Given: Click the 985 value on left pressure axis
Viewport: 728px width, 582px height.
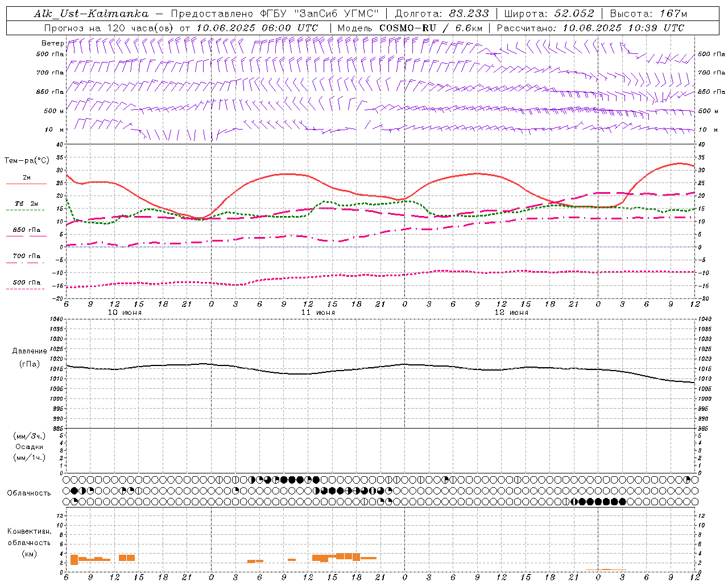Looking at the screenshot, I should point(58,429).
